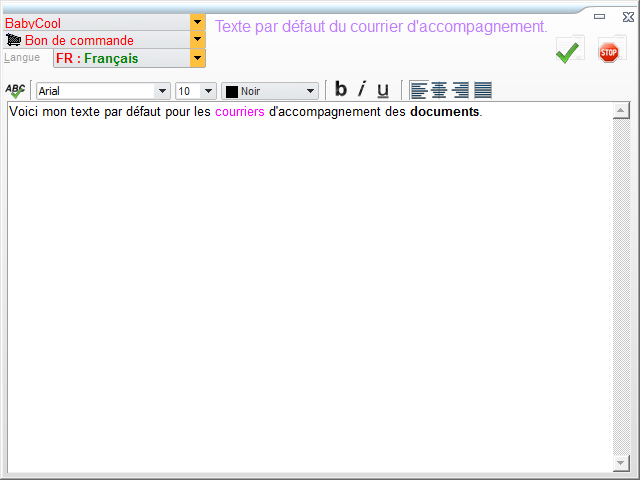
Task: Toggle italic formatting
Action: (361, 90)
